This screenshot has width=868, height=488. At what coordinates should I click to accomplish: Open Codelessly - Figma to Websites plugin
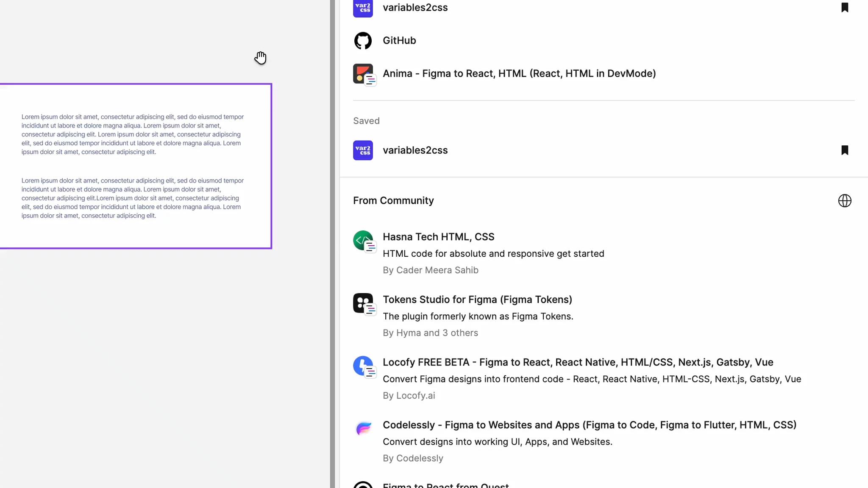590,424
